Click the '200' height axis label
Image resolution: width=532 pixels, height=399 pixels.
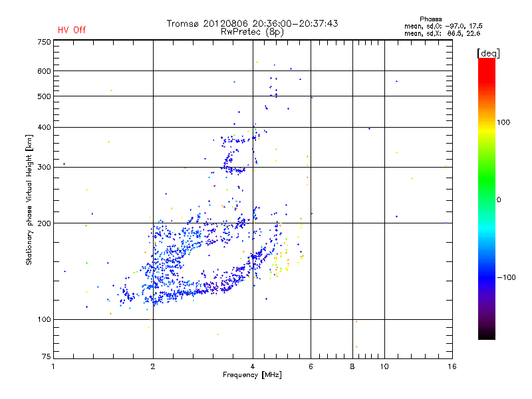pyautogui.click(x=44, y=223)
